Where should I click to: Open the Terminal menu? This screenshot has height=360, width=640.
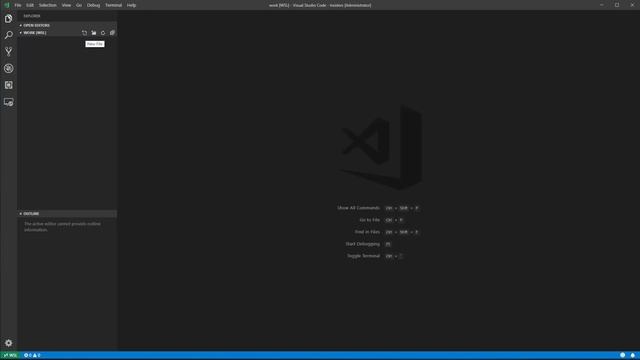(x=113, y=5)
